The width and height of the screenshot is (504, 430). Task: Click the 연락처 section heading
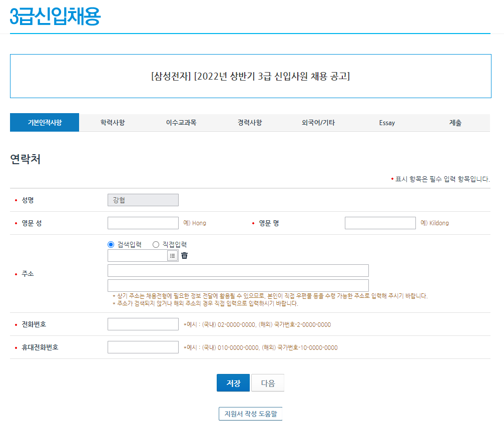(26, 159)
